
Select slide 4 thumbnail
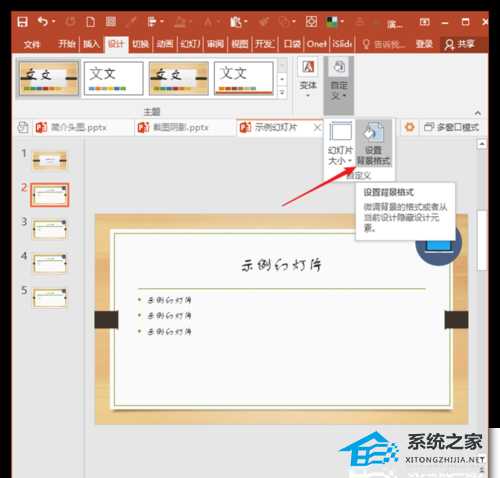click(50, 263)
